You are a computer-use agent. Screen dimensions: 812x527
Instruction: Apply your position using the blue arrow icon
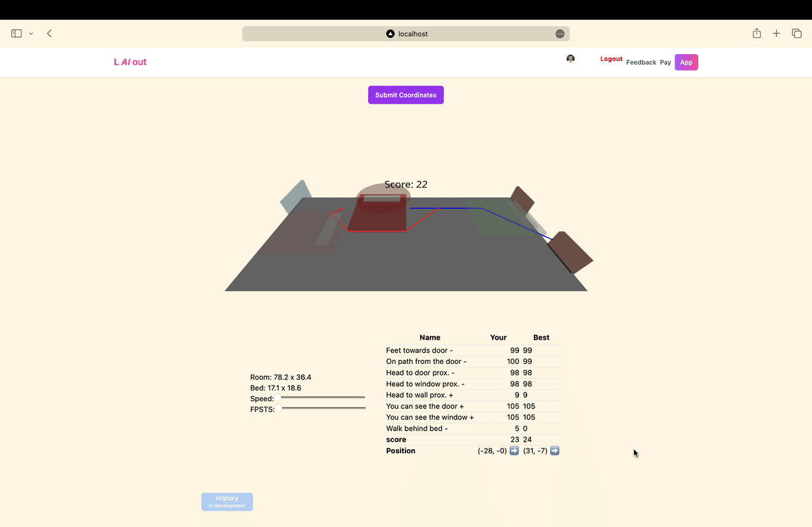pos(514,451)
